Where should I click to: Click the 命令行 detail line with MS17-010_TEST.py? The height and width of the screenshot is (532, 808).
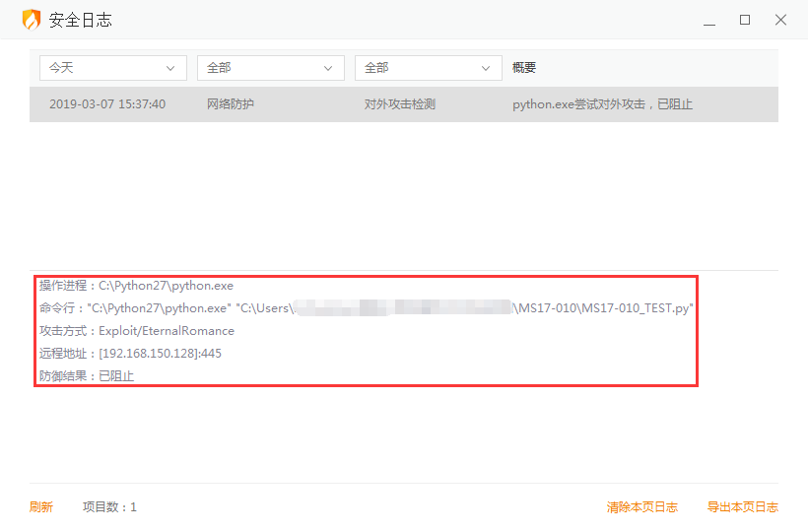pyautogui.click(x=366, y=308)
